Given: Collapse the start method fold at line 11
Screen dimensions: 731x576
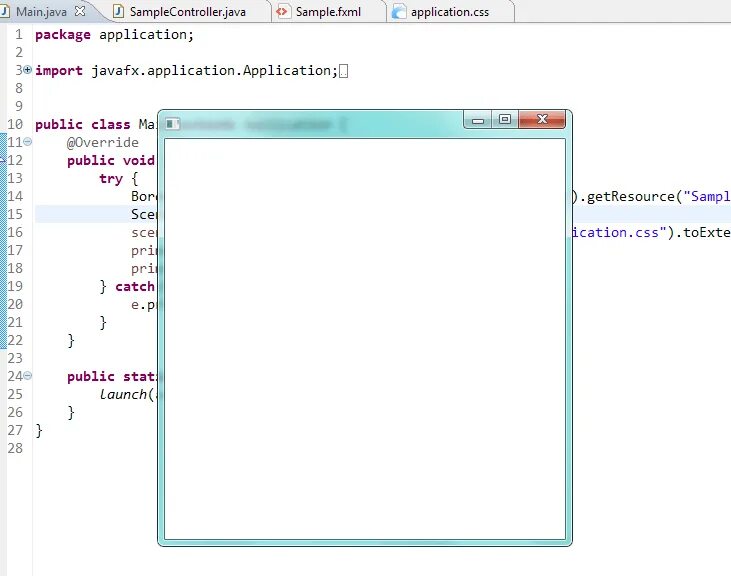Looking at the screenshot, I should [x=28, y=141].
